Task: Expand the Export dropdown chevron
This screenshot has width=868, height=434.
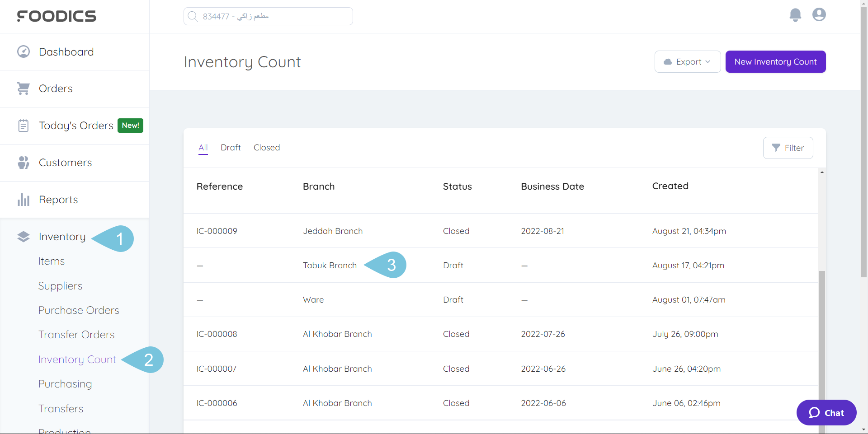Action: click(707, 62)
